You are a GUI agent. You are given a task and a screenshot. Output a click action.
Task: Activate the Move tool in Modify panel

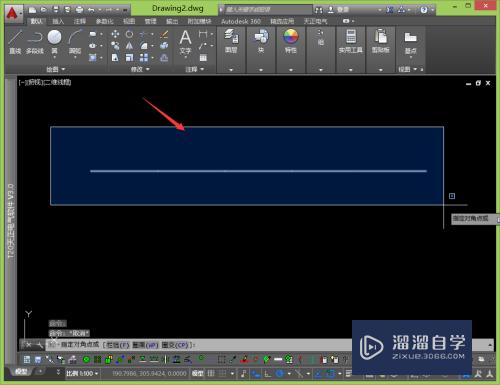[115, 34]
